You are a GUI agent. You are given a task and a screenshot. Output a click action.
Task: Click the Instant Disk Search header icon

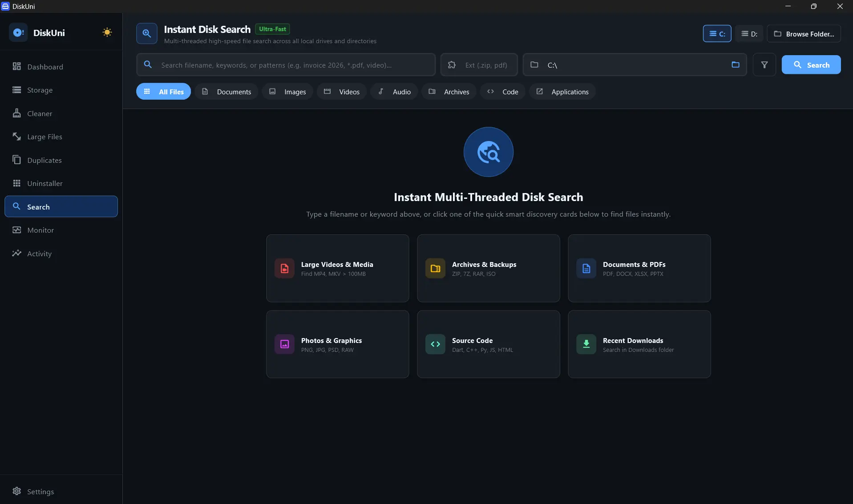point(147,33)
